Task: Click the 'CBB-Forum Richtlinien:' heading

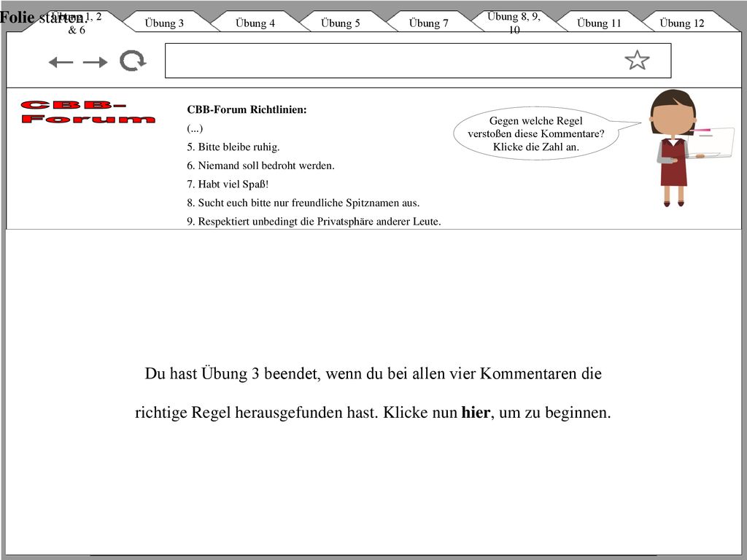Action: pyautogui.click(x=247, y=109)
